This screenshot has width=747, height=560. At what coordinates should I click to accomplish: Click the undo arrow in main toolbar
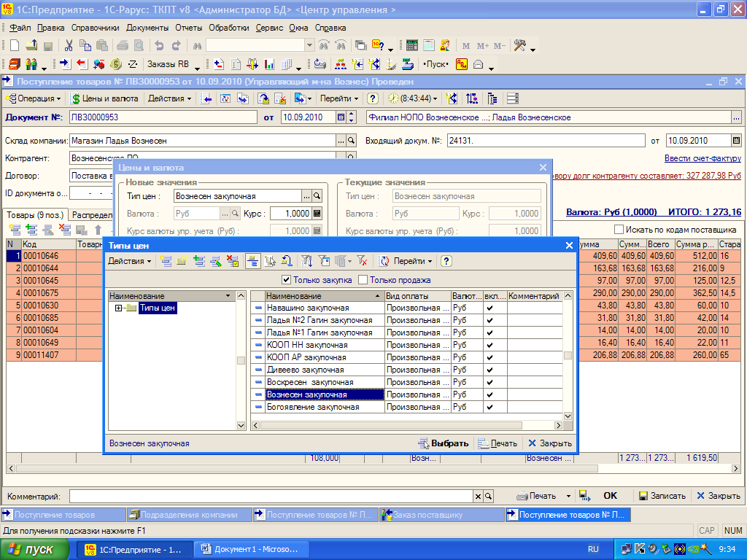click(x=159, y=46)
